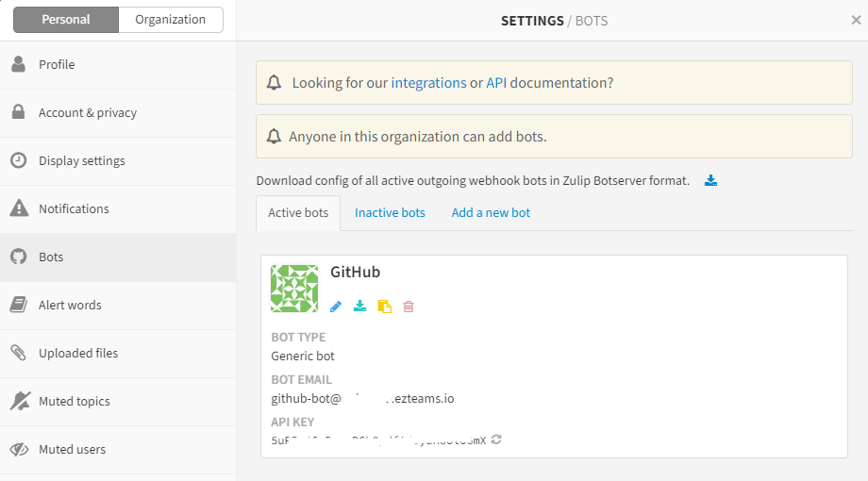Click the GitHub bot avatar image
Image resolution: width=868 pixels, height=481 pixels.
click(294, 289)
